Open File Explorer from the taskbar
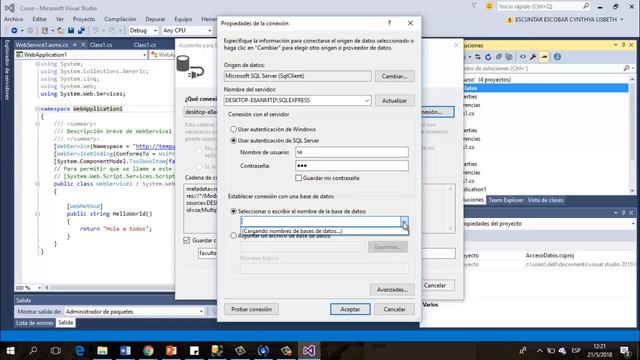This screenshot has height=360, width=640. tap(102, 351)
